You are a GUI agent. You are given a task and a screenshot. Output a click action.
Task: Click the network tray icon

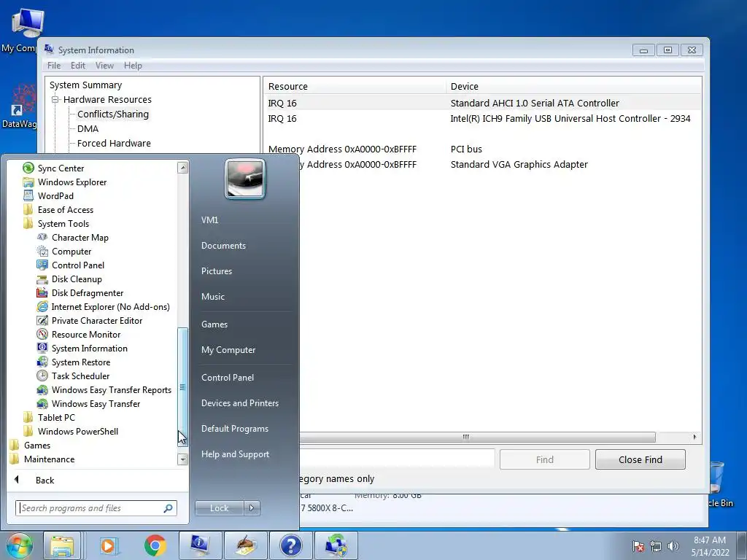pos(656,546)
